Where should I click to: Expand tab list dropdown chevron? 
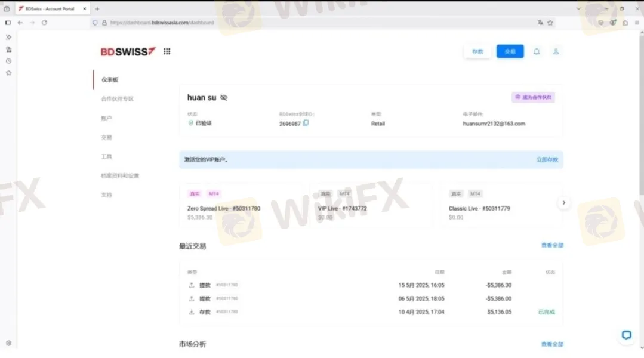578,8
